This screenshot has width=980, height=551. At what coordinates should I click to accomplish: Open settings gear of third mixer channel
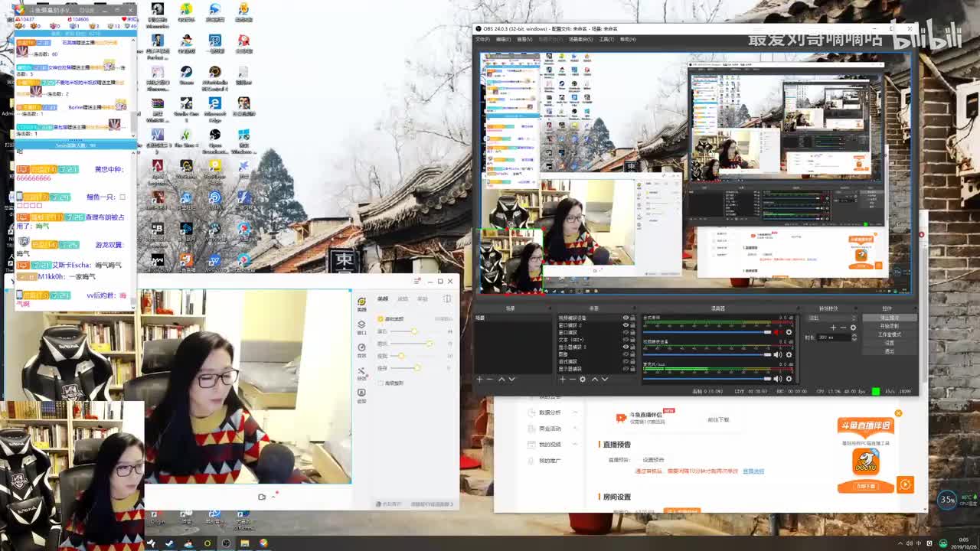click(x=789, y=378)
